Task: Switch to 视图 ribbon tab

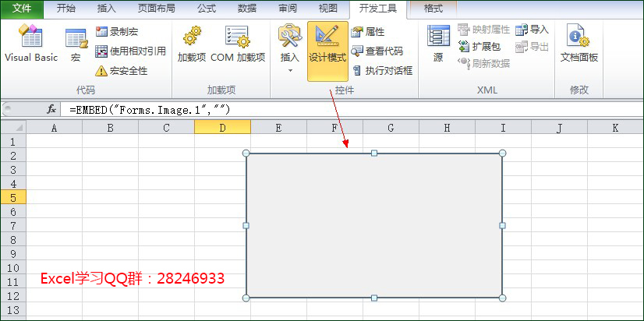Action: pyautogui.click(x=328, y=9)
